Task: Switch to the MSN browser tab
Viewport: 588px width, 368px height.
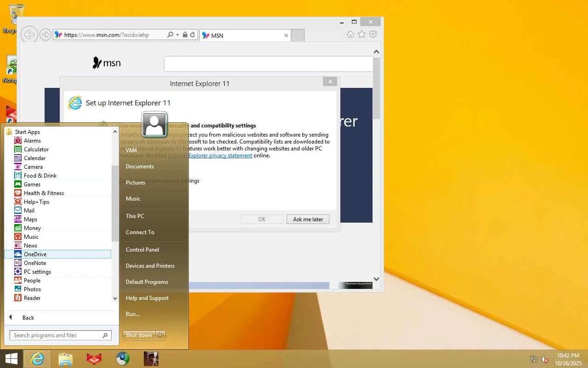Action: coord(245,35)
